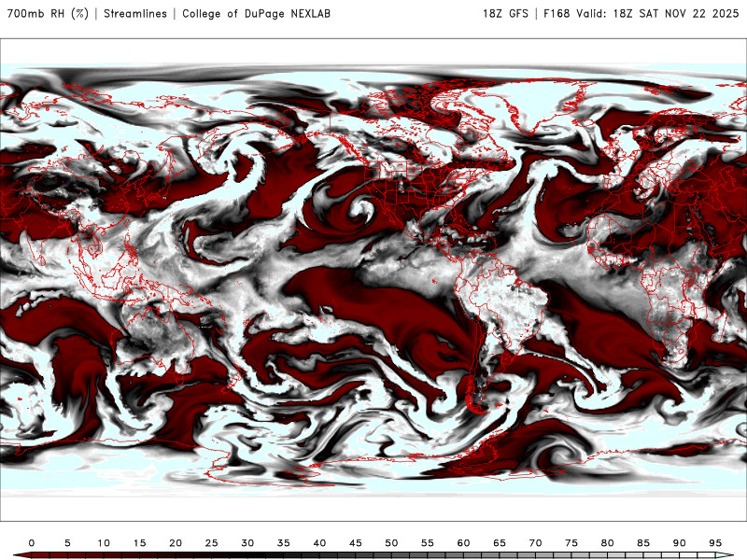Image resolution: width=747 pixels, height=560 pixels.
Task: Click the "10" color scale label
Action: pos(104,543)
